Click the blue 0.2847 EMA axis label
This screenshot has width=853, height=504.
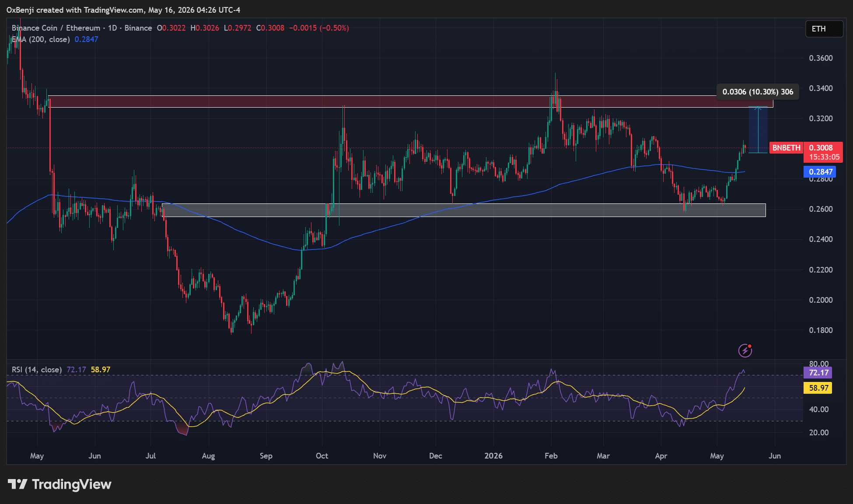(x=820, y=172)
